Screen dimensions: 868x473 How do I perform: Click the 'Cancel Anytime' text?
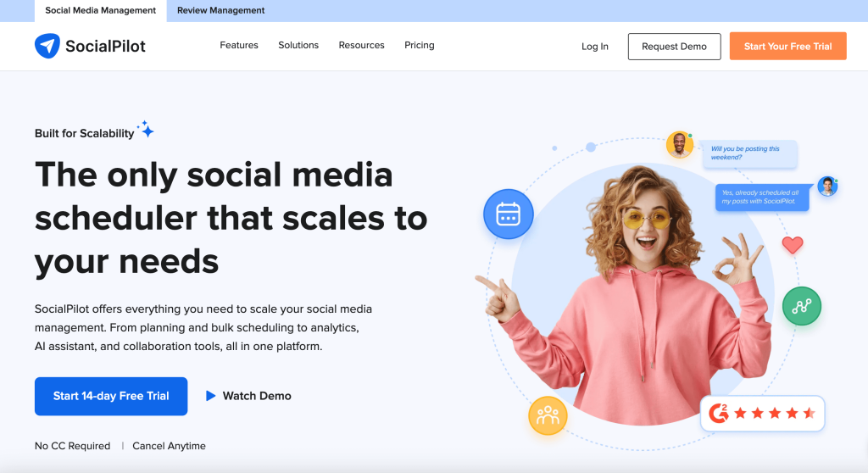(169, 446)
